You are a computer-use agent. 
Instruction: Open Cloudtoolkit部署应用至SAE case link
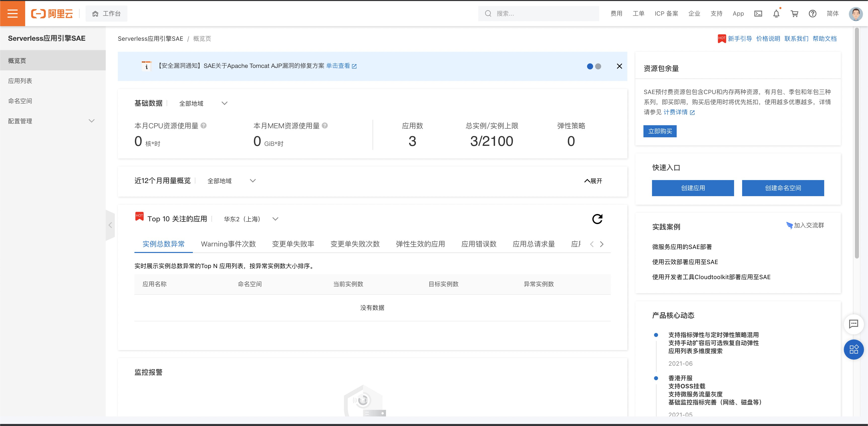711,277
